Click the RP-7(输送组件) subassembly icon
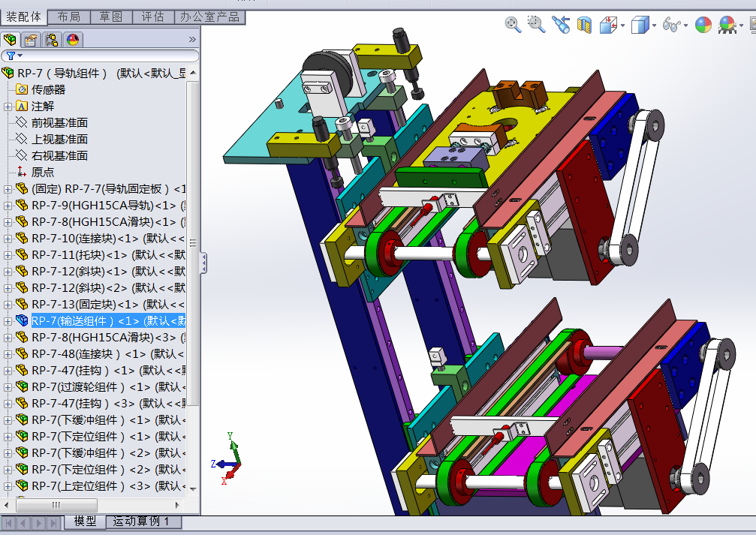This screenshot has width=756, height=535. 21,320
